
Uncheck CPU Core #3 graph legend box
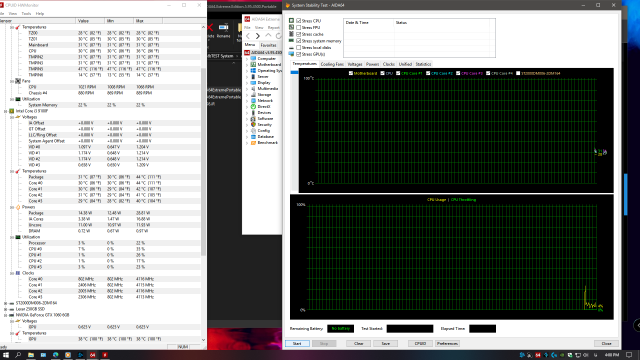[x=458, y=73]
